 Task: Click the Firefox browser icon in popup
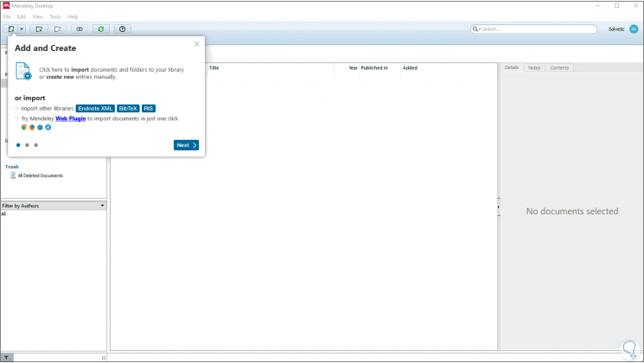point(32,127)
